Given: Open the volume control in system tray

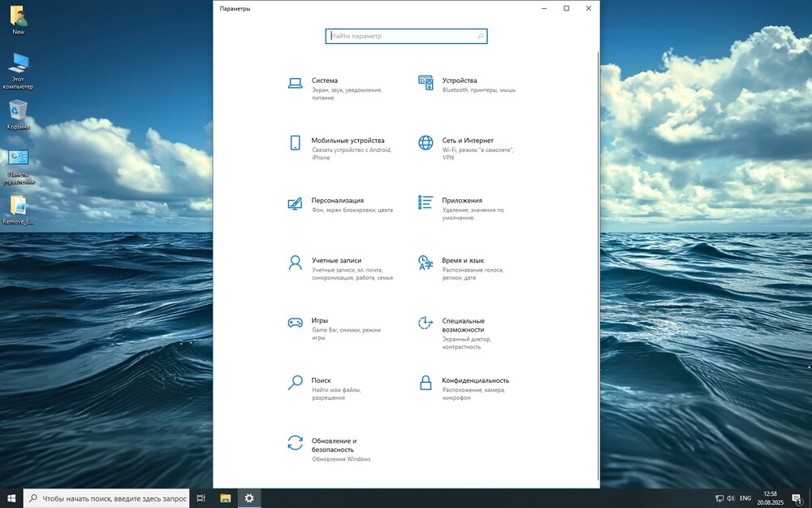Looking at the screenshot, I should click(x=731, y=498).
